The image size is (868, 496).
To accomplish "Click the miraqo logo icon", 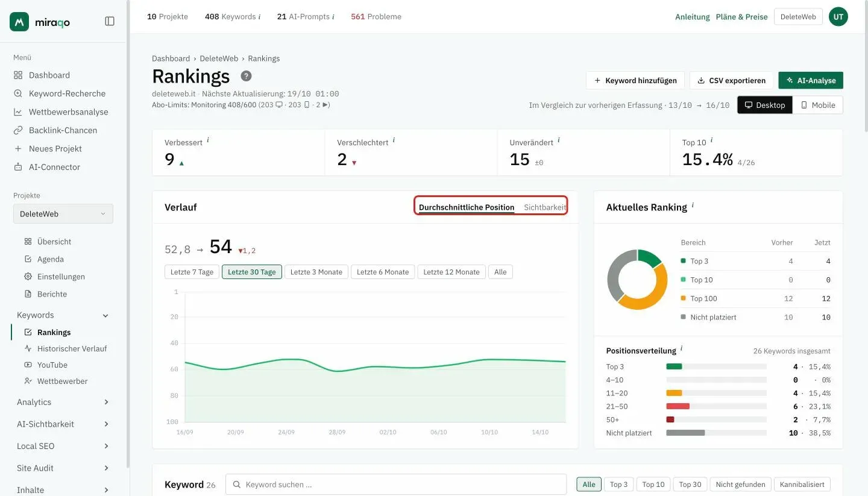I will click(19, 22).
